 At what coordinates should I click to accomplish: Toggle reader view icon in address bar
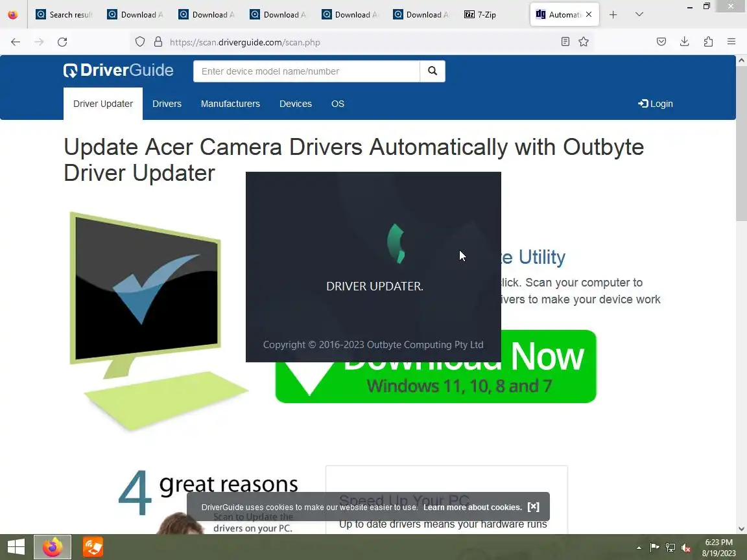pyautogui.click(x=565, y=42)
